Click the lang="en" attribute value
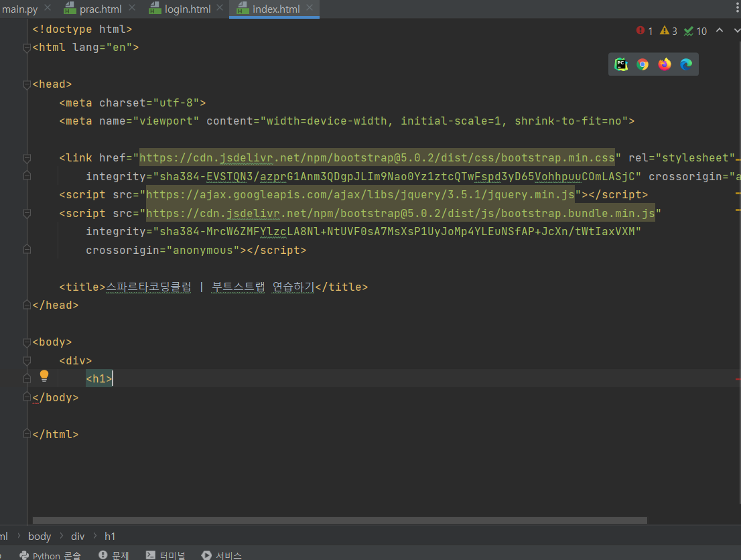The image size is (741, 560). point(119,48)
